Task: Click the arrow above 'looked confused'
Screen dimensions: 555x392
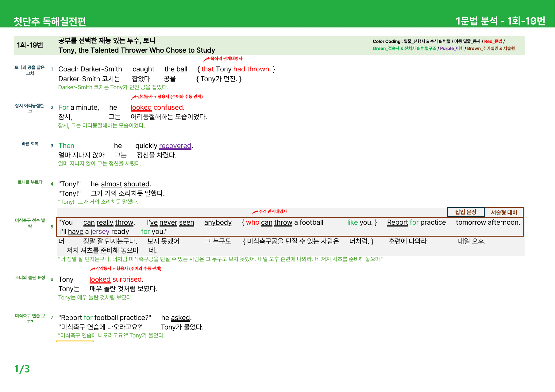Action: [134, 97]
